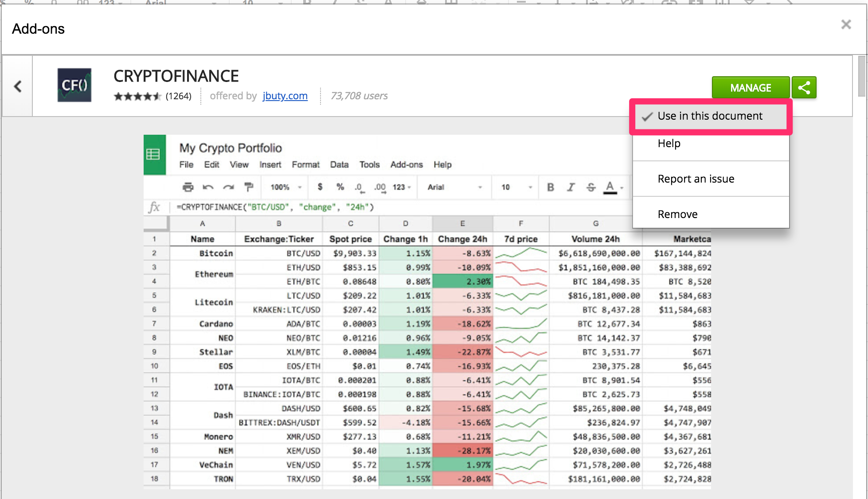Image resolution: width=868 pixels, height=499 pixels.
Task: Select Report an issue menu entry
Action: coord(696,179)
